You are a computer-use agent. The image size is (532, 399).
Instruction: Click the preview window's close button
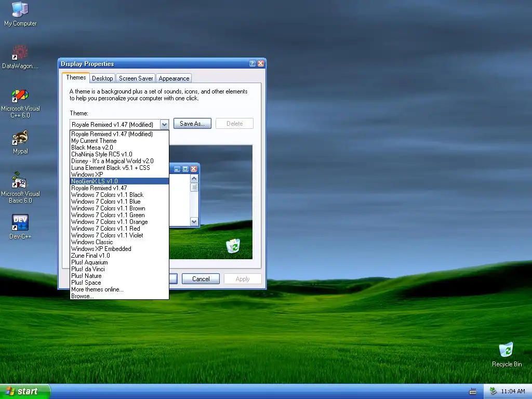click(x=193, y=169)
